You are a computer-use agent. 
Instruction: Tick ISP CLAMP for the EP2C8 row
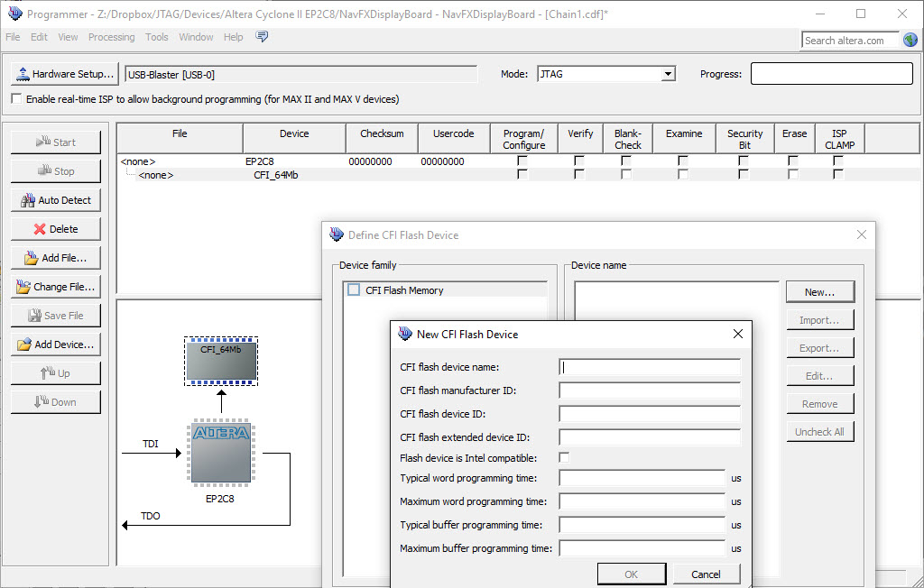coord(838,161)
